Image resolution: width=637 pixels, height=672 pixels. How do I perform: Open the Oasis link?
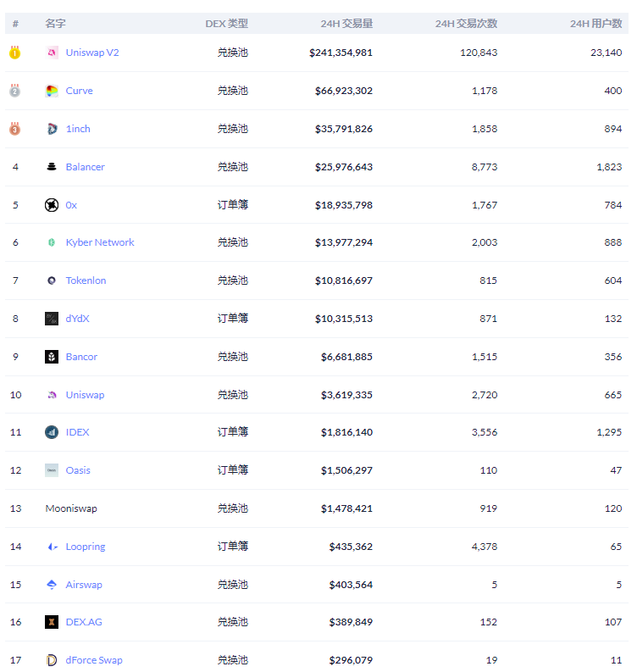pyautogui.click(x=78, y=470)
